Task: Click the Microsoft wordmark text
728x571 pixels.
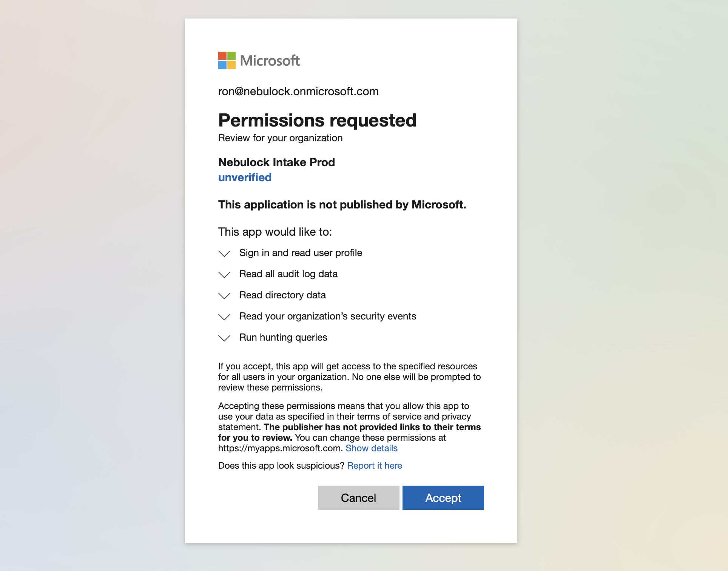Action: click(x=270, y=60)
